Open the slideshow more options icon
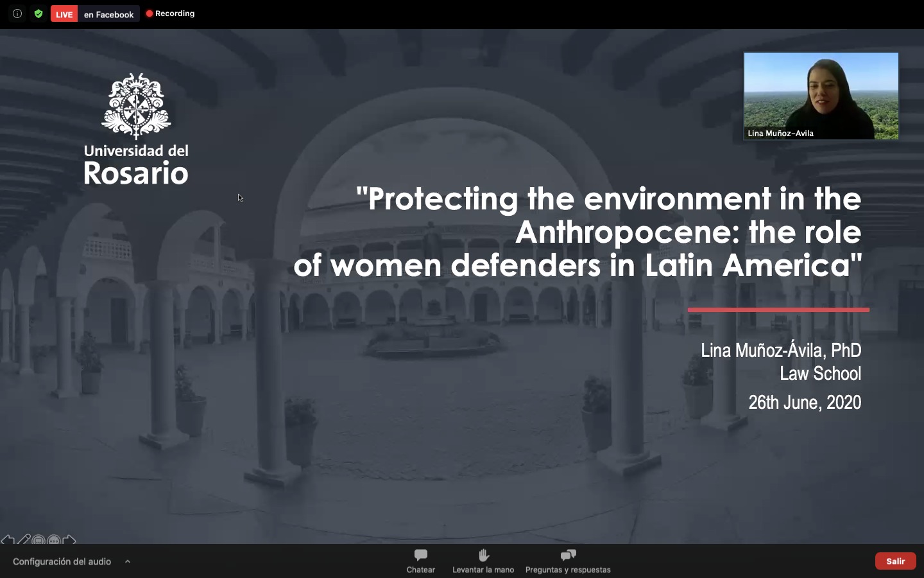 (54, 541)
